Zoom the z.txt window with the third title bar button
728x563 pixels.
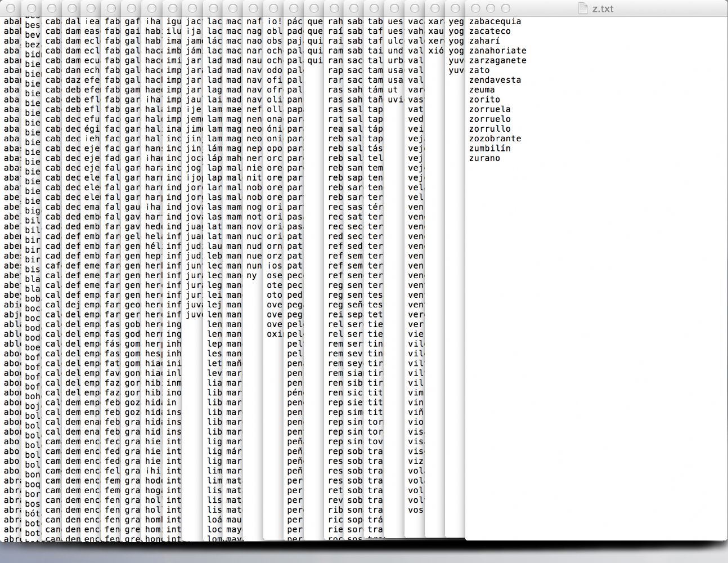[x=505, y=8]
